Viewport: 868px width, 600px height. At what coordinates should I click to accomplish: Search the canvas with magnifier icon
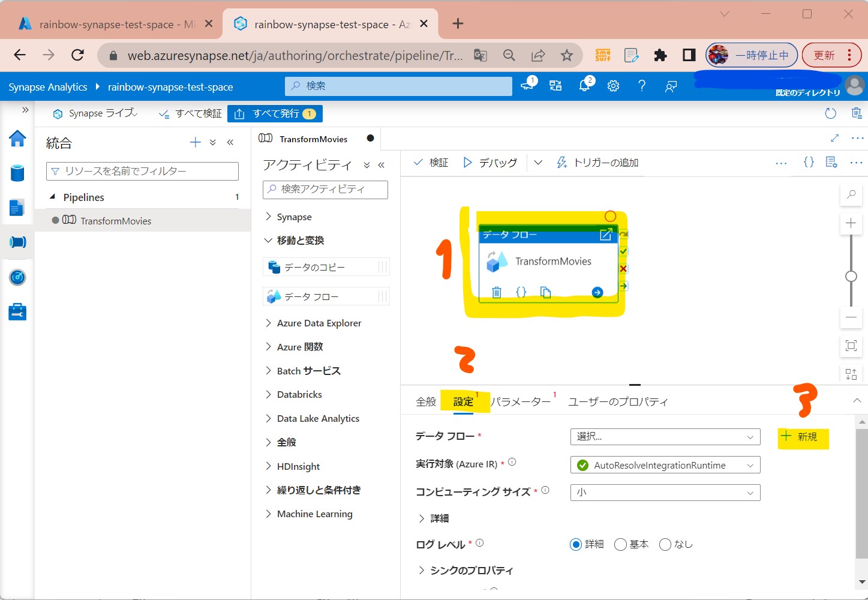click(851, 194)
